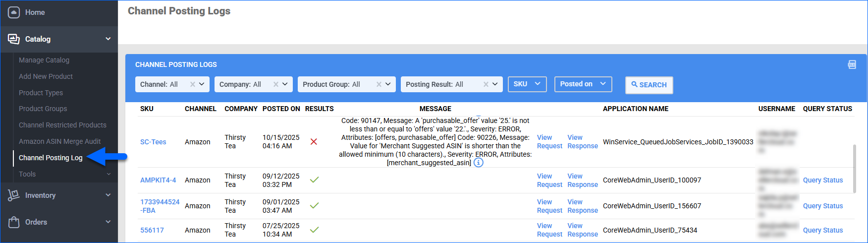Open the Channel filter dropdown
868x243 pixels.
coord(202,84)
